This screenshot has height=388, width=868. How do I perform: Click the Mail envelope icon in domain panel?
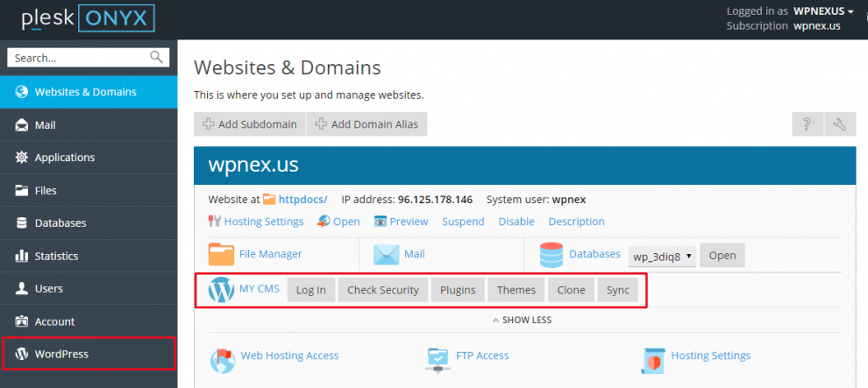(x=387, y=254)
